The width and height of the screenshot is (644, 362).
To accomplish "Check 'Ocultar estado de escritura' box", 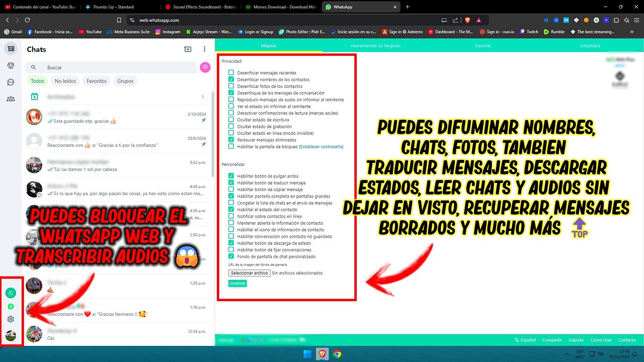I will point(231,120).
